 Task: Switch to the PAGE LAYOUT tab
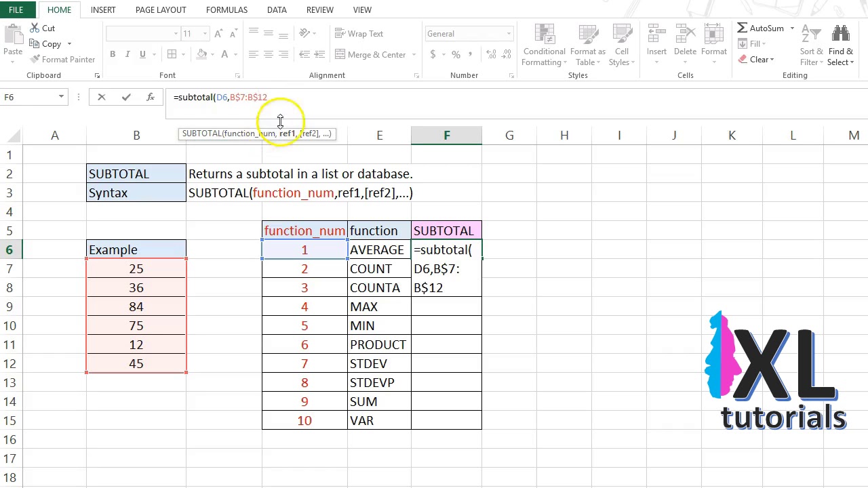click(161, 10)
